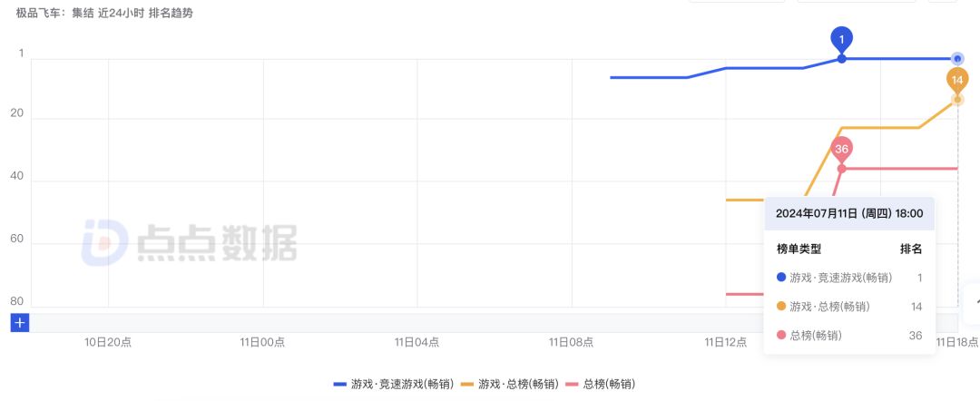Hide the 总榜(畅销) series via the legend
The image size is (980, 401).
pos(601,384)
